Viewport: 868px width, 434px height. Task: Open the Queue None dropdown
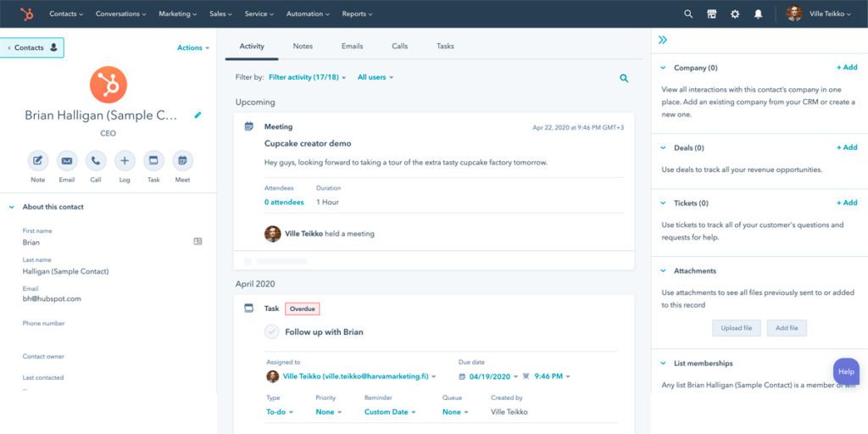tap(455, 412)
